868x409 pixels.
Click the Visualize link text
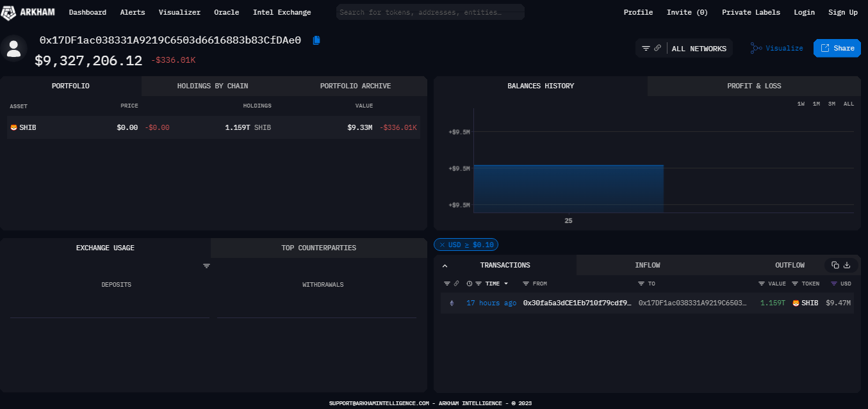784,48
